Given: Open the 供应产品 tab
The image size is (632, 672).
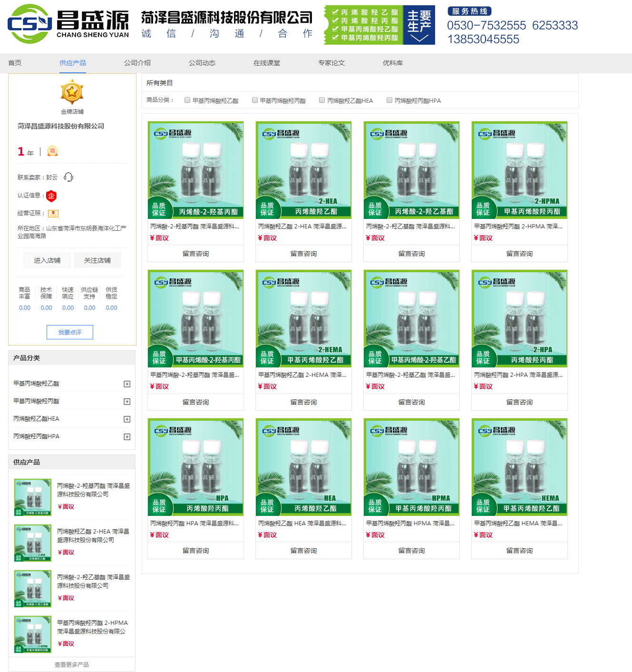Looking at the screenshot, I should (x=73, y=63).
